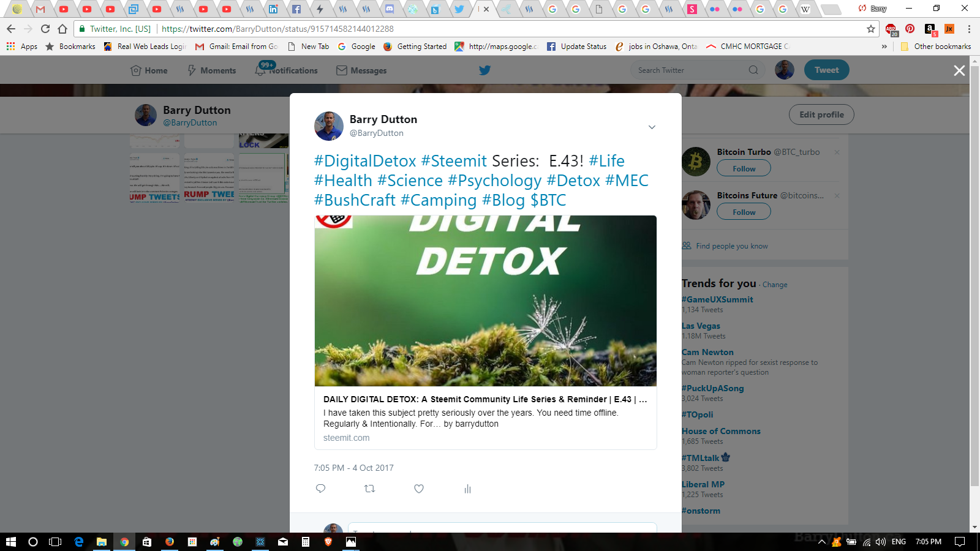This screenshot has height=551, width=980.
Task: Reload the page with the refresh icon
Action: [45, 29]
